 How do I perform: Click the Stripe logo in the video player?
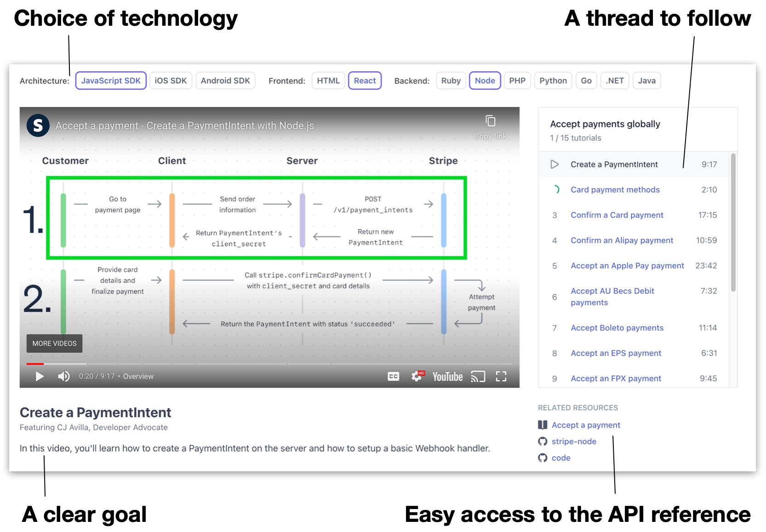[x=38, y=125]
